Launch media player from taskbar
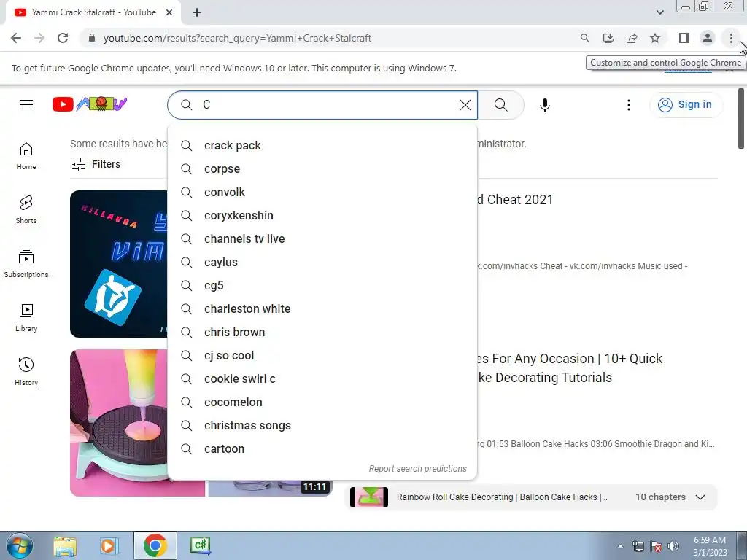The height and width of the screenshot is (560, 747). (x=109, y=545)
